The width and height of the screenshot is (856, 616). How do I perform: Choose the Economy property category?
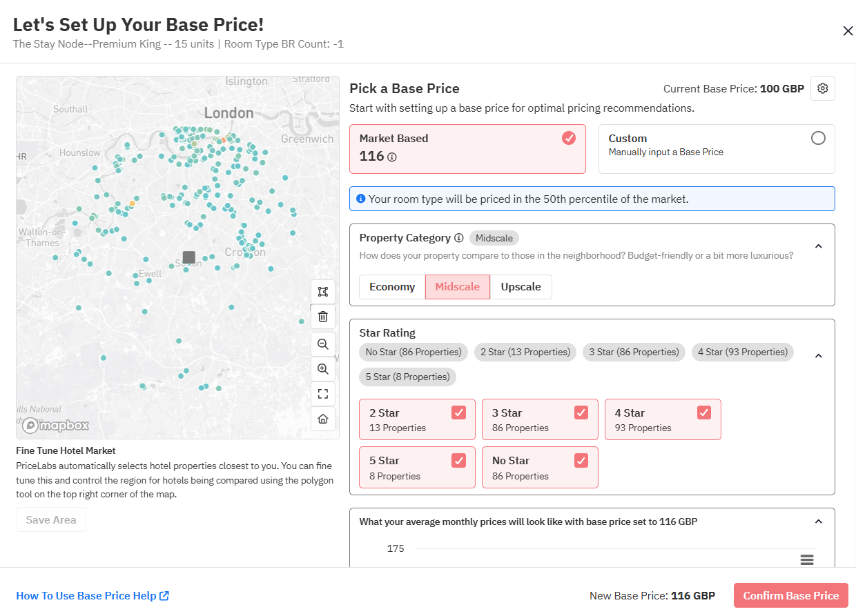tap(392, 287)
